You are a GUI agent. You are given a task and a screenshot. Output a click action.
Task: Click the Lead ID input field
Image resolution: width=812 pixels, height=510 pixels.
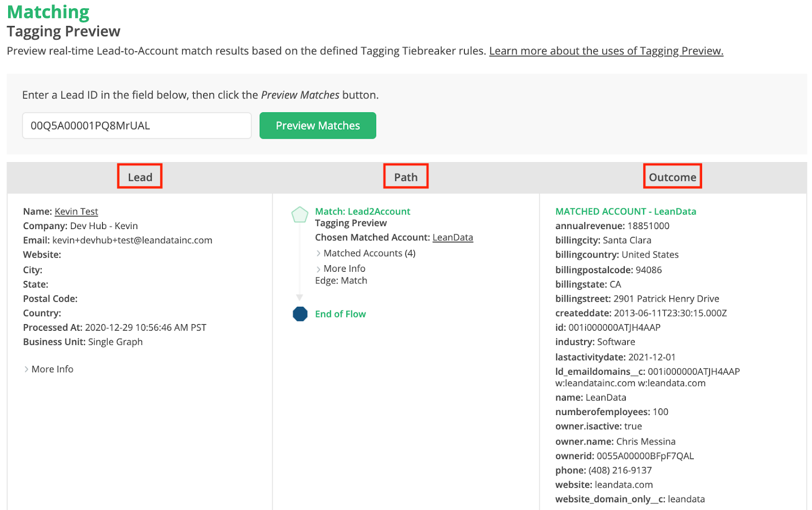click(137, 125)
